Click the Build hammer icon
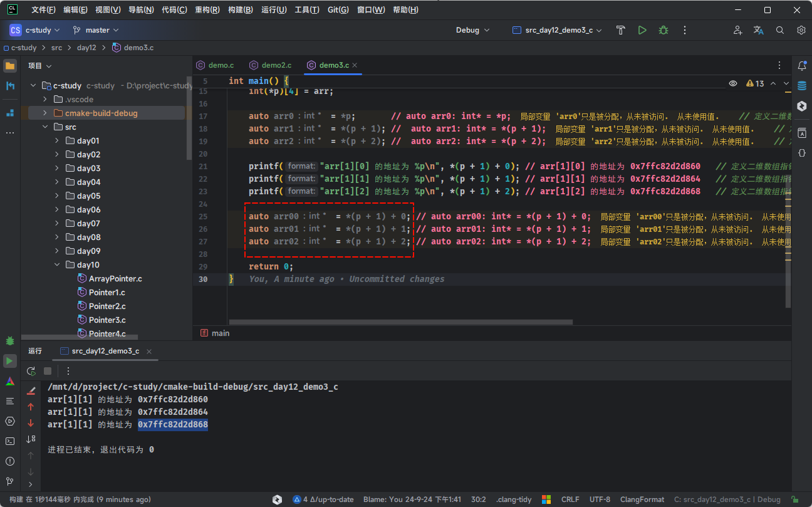812x507 pixels. point(620,30)
